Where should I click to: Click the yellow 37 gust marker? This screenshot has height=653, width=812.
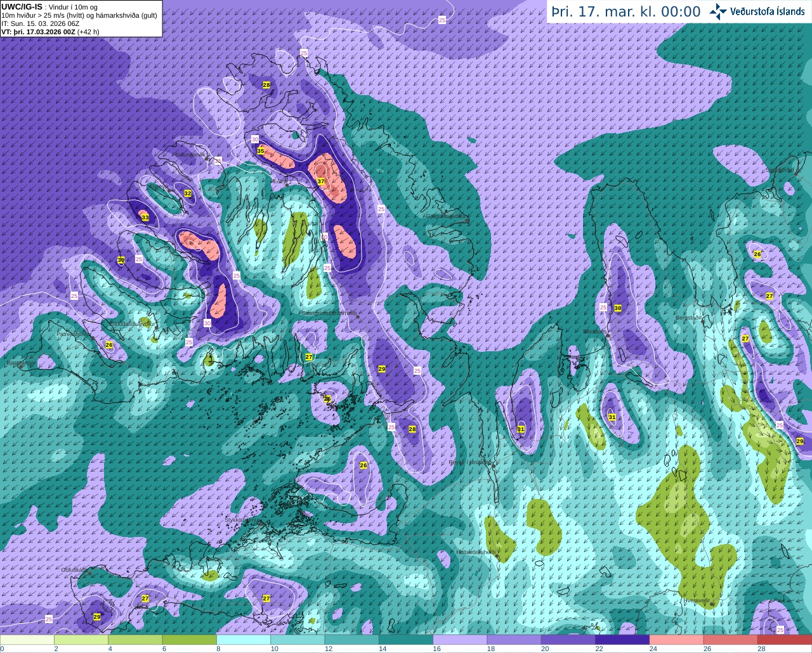321,181
